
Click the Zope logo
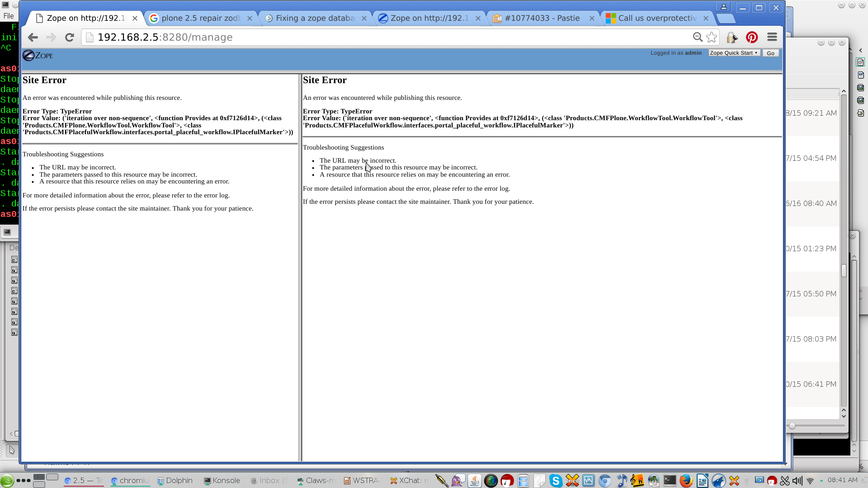coord(38,56)
